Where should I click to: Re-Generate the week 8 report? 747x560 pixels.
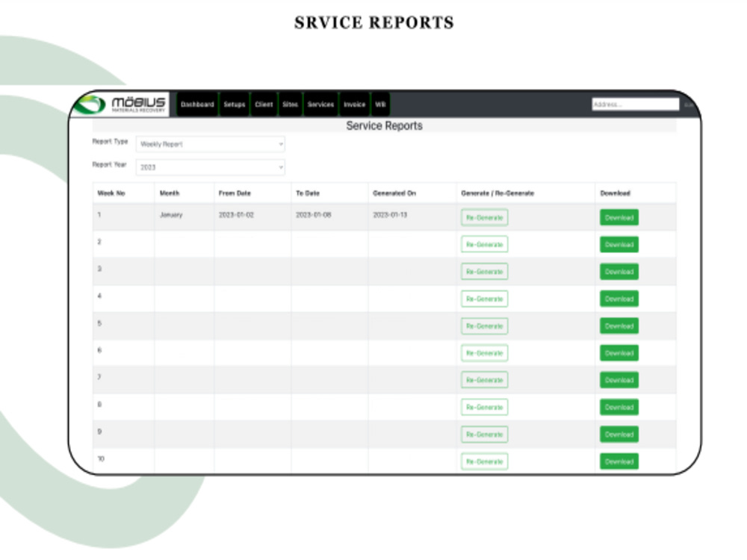485,407
